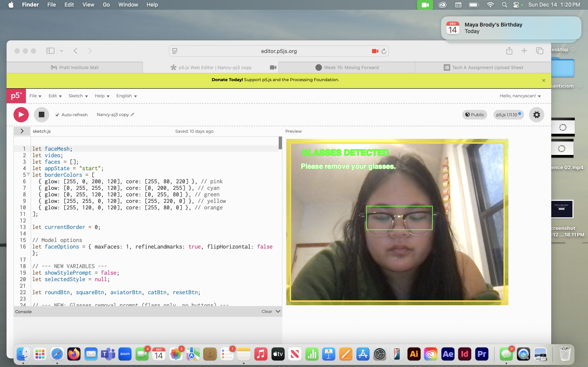The height and width of the screenshot is (367, 588).
Task: Open Safari tab overview icon
Action: coord(539,51)
